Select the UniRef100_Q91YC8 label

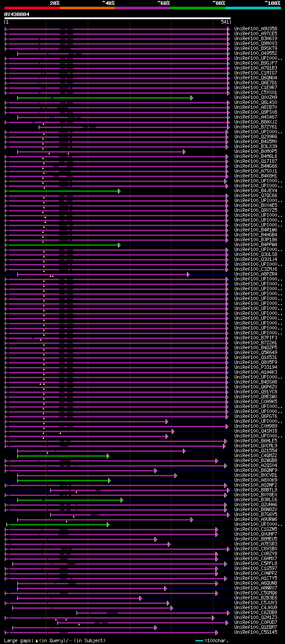point(256,392)
